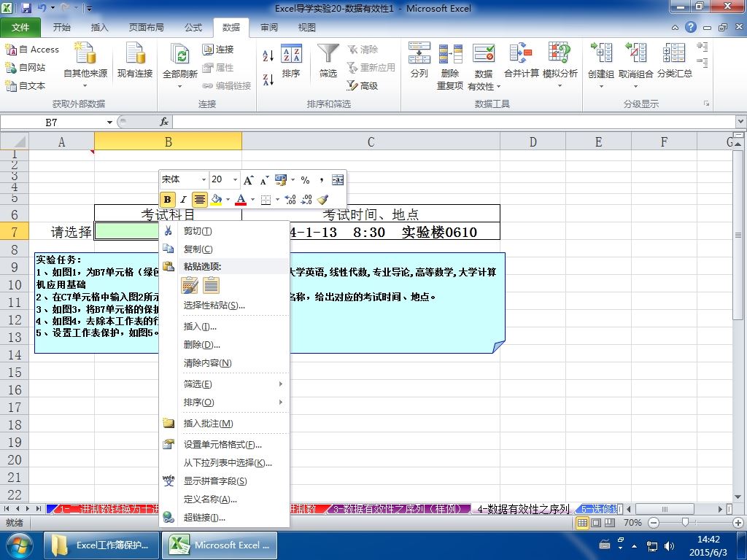Toggle the Filter (筛选) funnel
This screenshot has height=560, width=747.
tap(328, 61)
